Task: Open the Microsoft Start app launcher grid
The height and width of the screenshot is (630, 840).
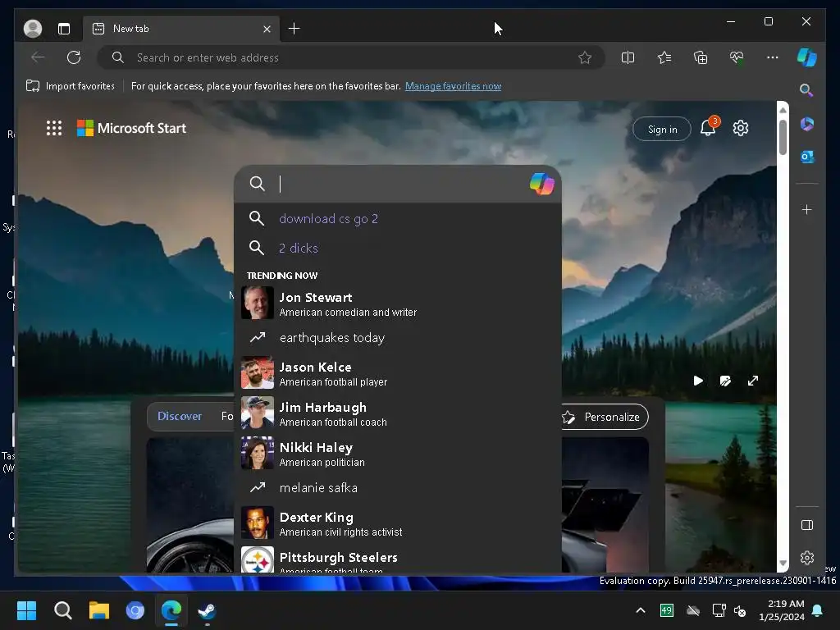Action: click(53, 128)
